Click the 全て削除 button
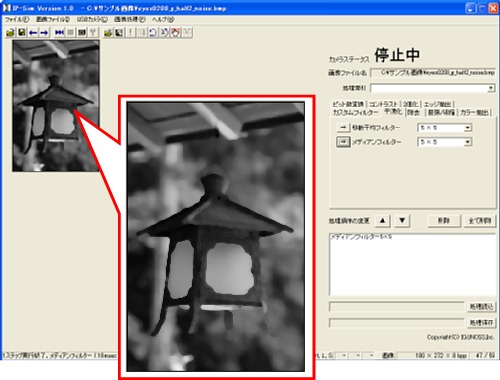The height and width of the screenshot is (380, 500). pyautogui.click(x=480, y=221)
